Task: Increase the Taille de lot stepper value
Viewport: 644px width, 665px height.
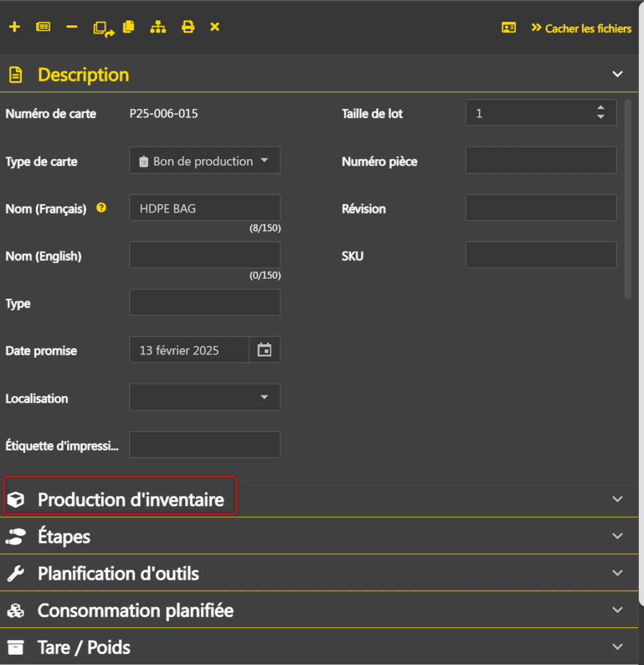Action: click(600, 108)
